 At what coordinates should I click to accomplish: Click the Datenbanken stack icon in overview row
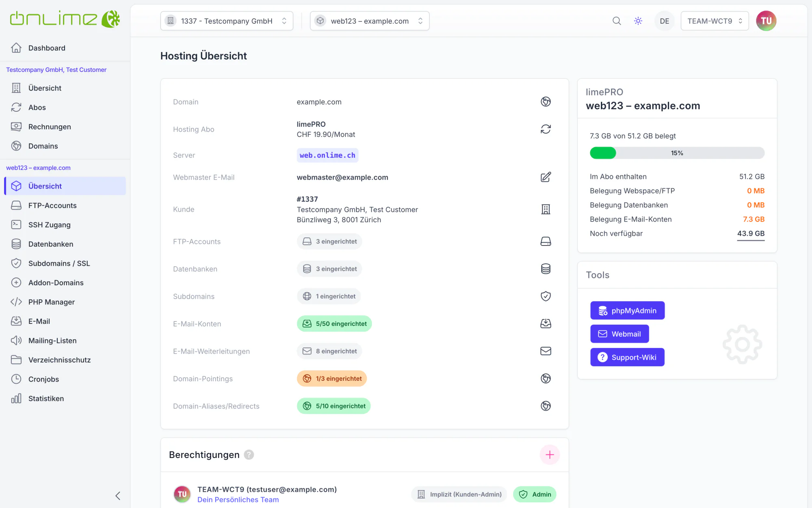tap(546, 269)
